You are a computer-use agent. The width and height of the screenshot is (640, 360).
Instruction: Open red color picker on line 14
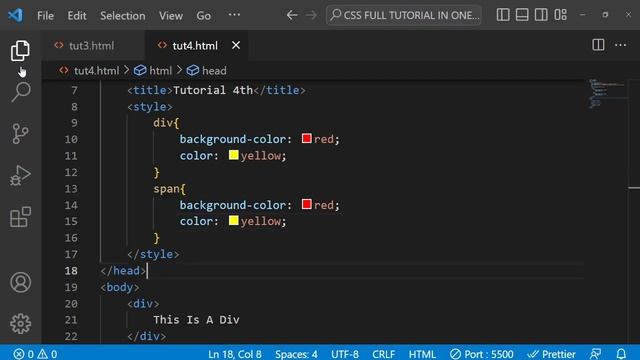point(307,204)
